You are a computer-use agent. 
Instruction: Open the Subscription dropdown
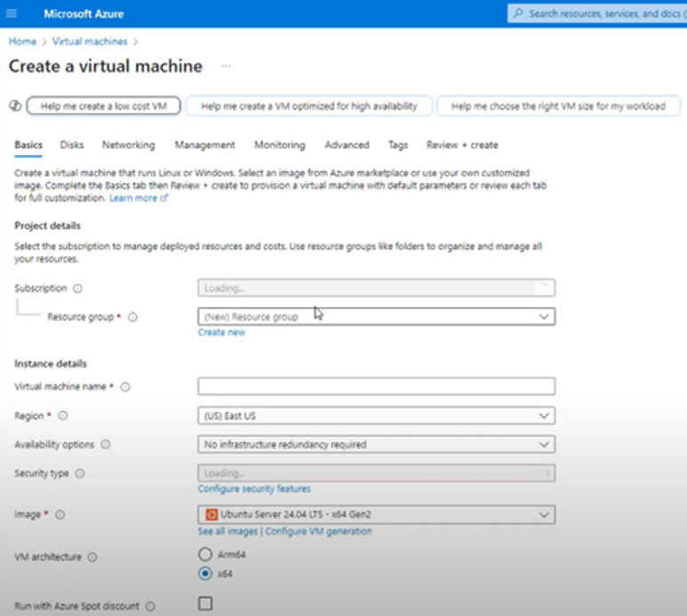pyautogui.click(x=376, y=288)
